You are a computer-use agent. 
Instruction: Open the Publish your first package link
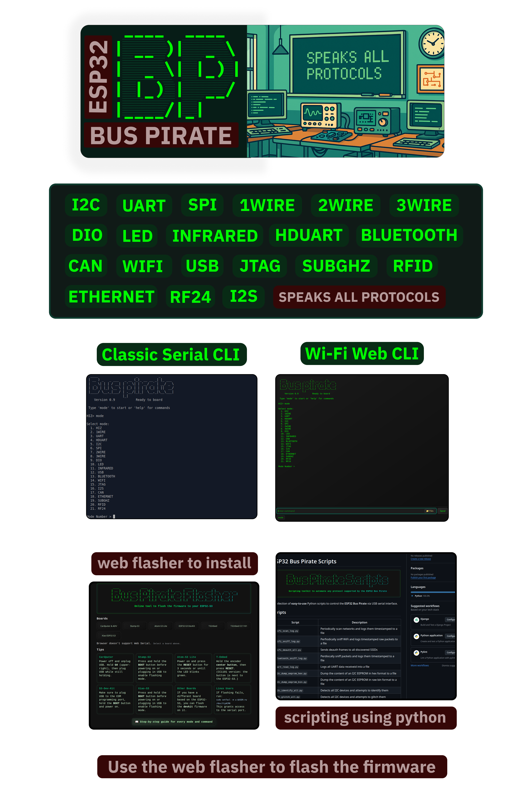(423, 578)
